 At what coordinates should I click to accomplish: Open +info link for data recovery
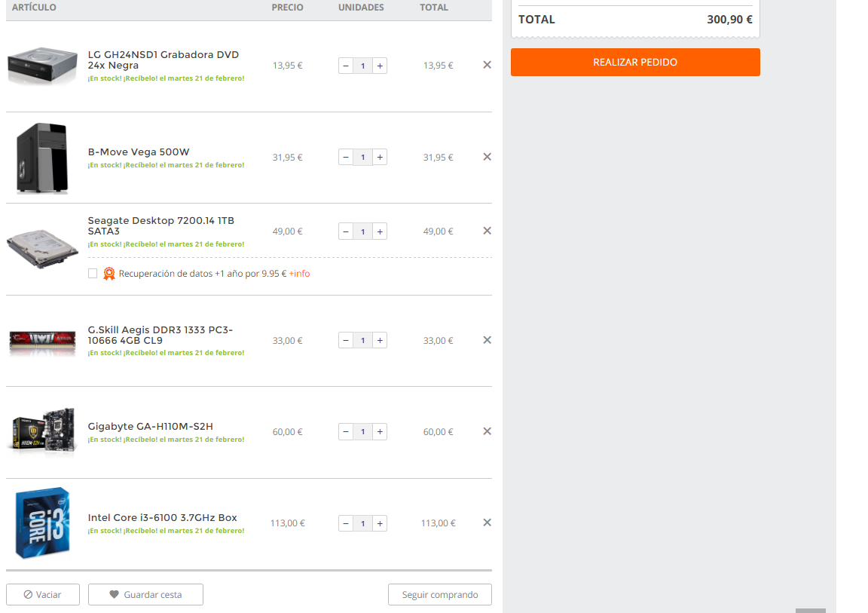tap(299, 274)
